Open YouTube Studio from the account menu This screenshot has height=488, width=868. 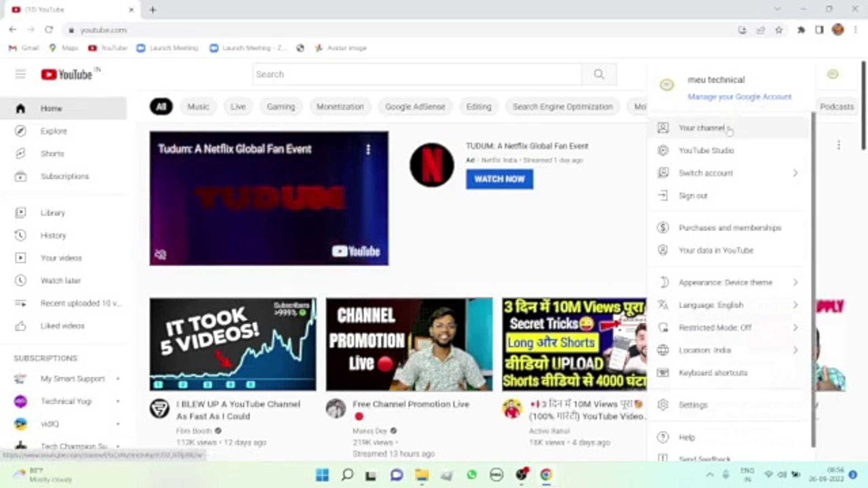tap(706, 150)
